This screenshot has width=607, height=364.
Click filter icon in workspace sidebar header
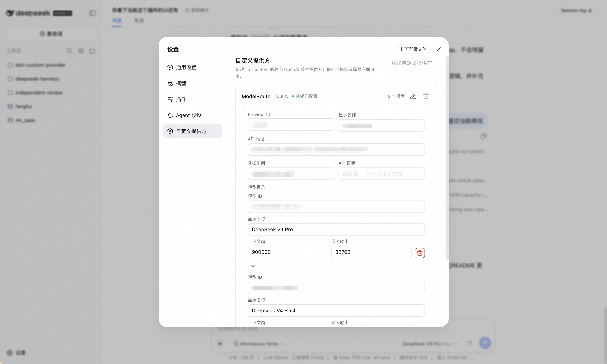(81, 50)
